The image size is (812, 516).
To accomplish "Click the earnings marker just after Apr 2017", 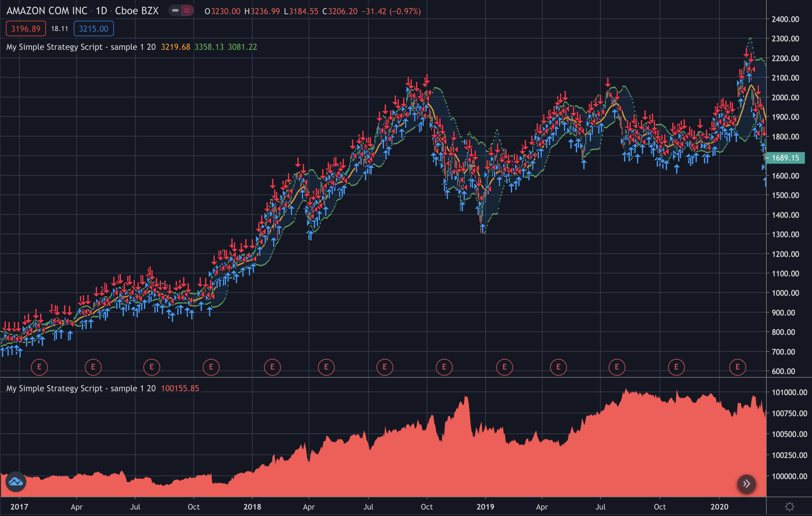I will 93,367.
